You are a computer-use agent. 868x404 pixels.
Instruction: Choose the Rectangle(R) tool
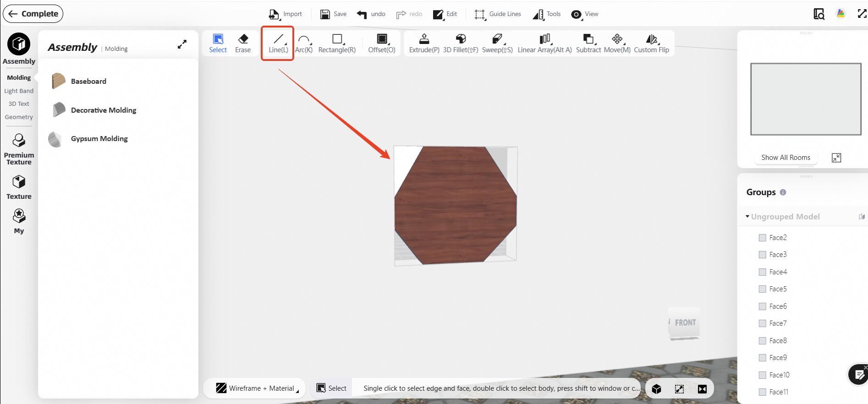click(337, 44)
